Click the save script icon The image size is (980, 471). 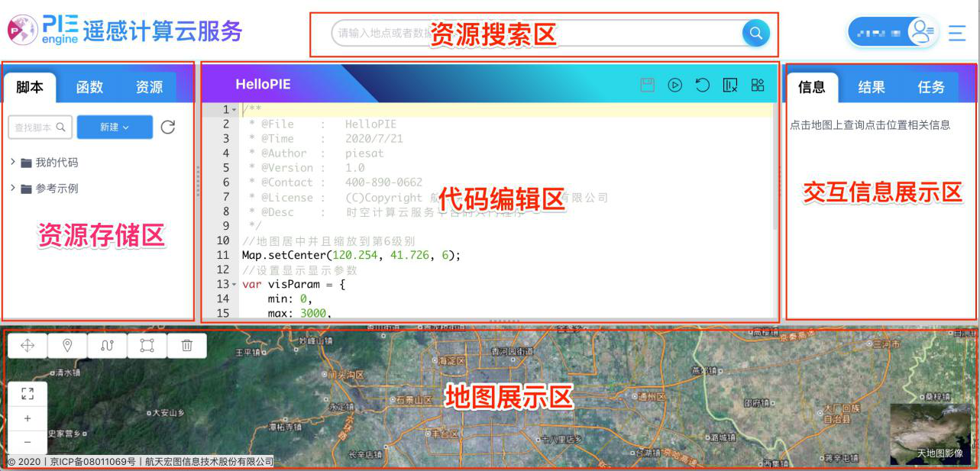(x=647, y=85)
